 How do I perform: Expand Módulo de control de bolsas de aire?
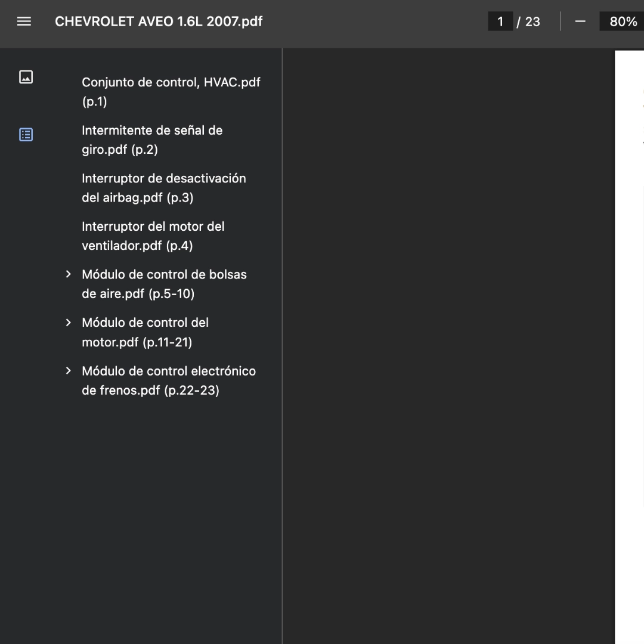69,274
